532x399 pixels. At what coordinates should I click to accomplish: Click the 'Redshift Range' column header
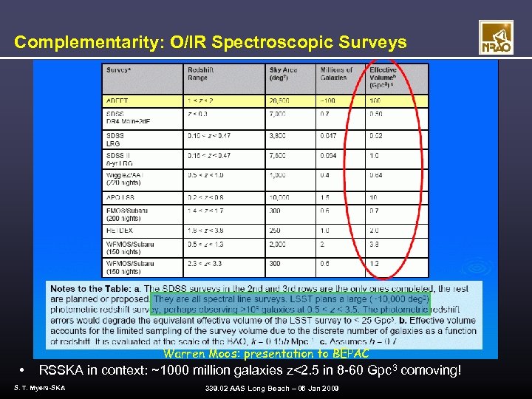[224, 79]
